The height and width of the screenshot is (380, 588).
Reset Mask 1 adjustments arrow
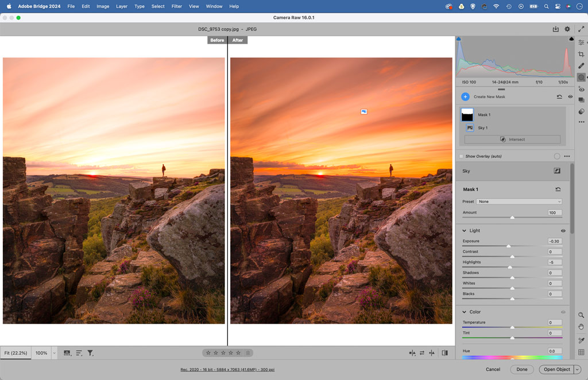pyautogui.click(x=558, y=189)
